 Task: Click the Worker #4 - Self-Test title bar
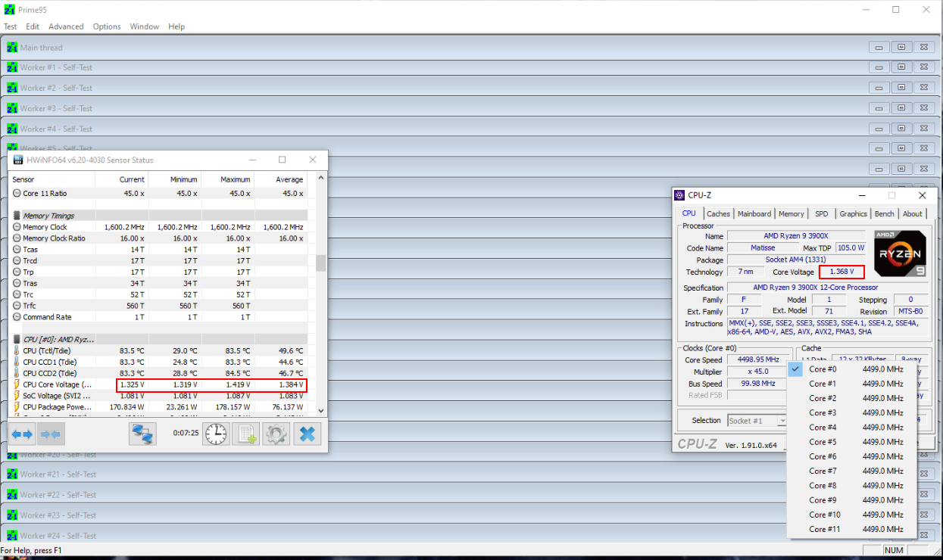(470, 129)
